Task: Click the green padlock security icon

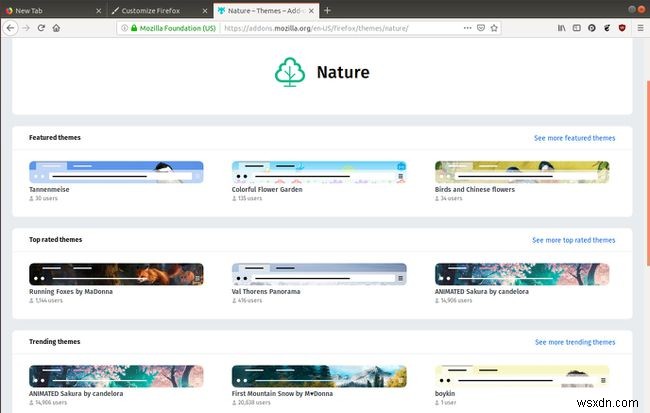Action: tap(134, 28)
